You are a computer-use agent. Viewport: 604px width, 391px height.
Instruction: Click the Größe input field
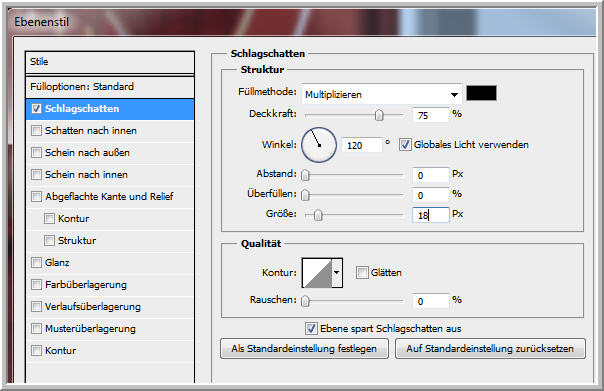click(430, 215)
